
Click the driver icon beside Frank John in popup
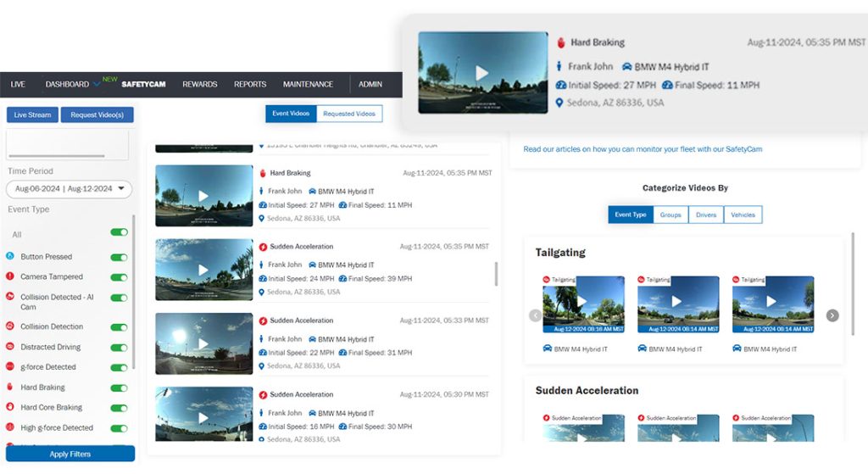[559, 66]
